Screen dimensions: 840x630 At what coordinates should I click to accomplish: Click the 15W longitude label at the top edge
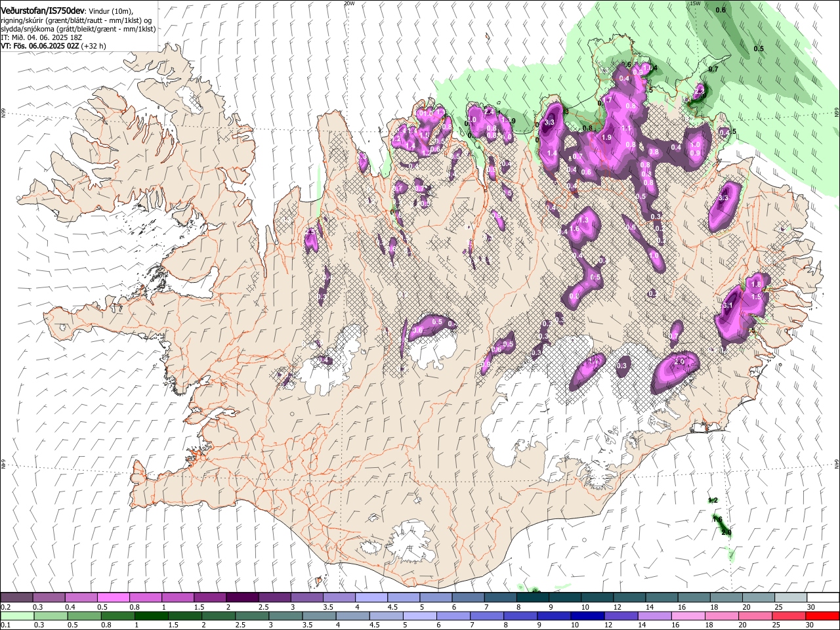coord(695,3)
